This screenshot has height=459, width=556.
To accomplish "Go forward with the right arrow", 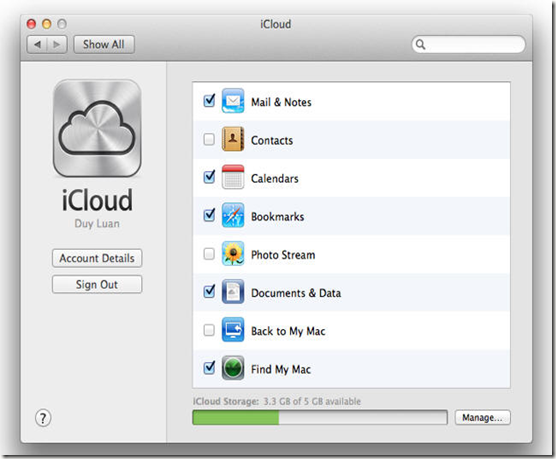I will point(57,45).
